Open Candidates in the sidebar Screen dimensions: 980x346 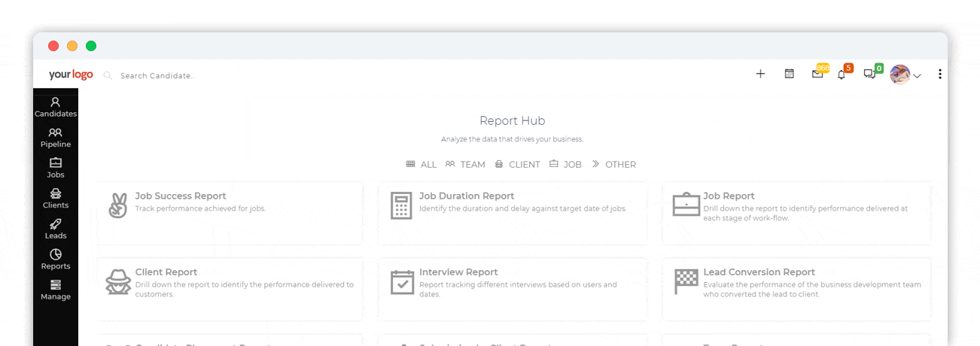pos(56,108)
